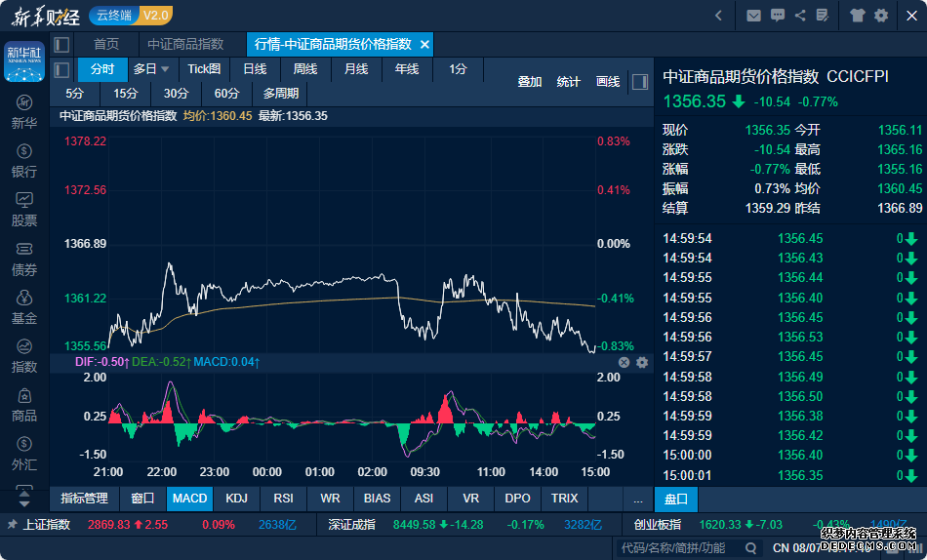
Task: Open the 多周期 view
Action: (x=280, y=94)
